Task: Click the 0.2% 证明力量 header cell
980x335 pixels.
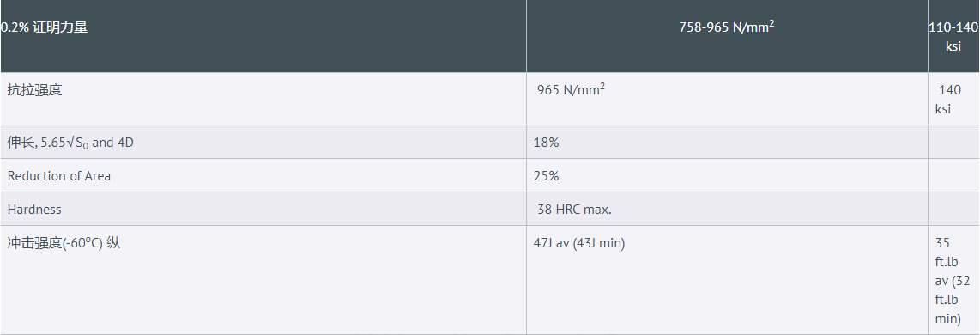Action: coord(263,36)
